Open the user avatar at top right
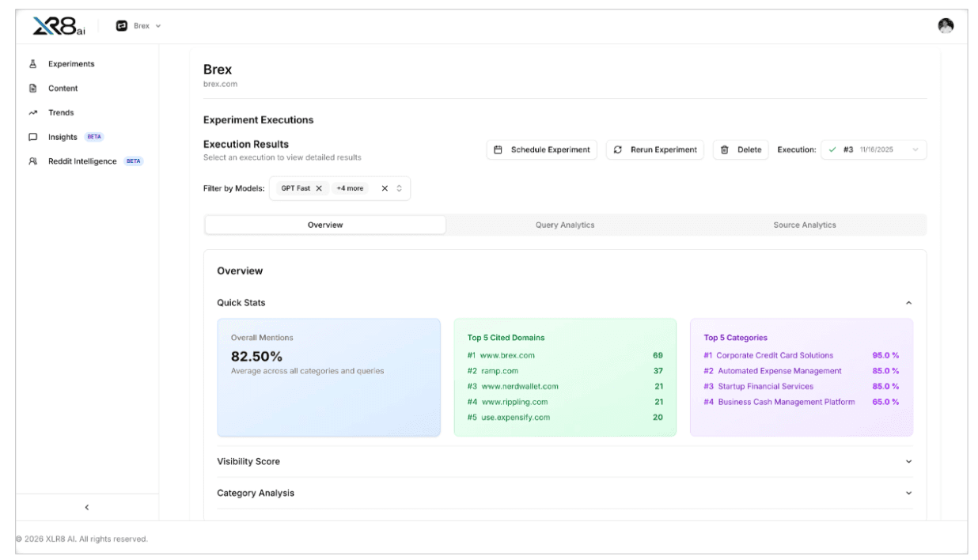This screenshot has width=978, height=560. 945,24
